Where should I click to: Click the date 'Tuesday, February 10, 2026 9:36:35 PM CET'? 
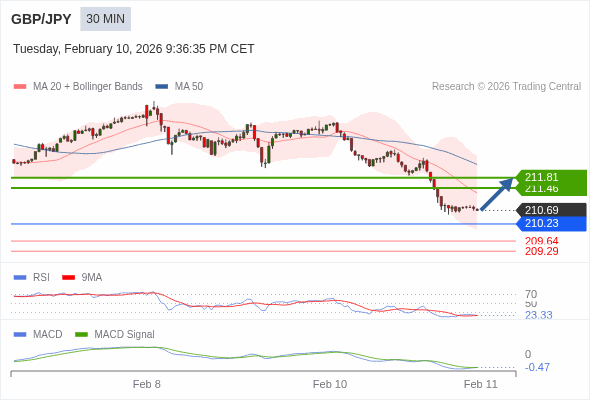[134, 49]
